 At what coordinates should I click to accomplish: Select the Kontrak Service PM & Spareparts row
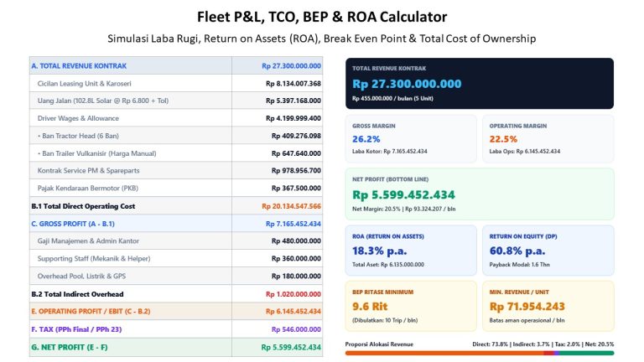pyautogui.click(x=176, y=170)
